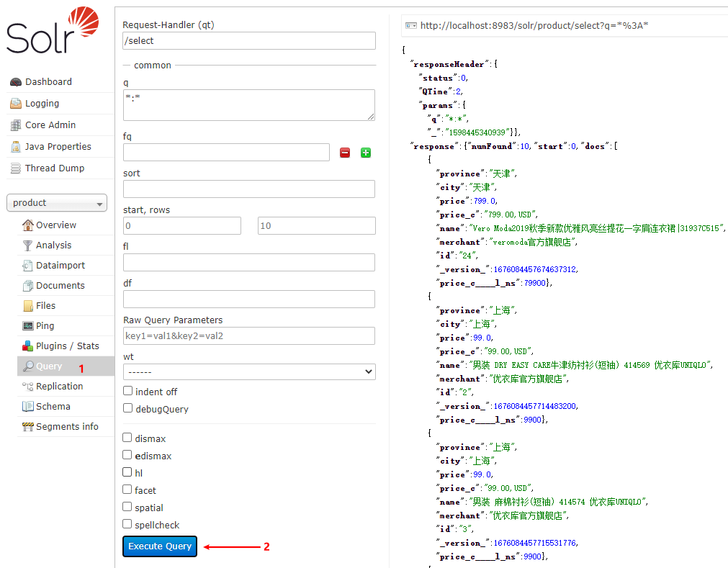Click the Solr logo
Screen dimensions: 728x568
(53, 30)
